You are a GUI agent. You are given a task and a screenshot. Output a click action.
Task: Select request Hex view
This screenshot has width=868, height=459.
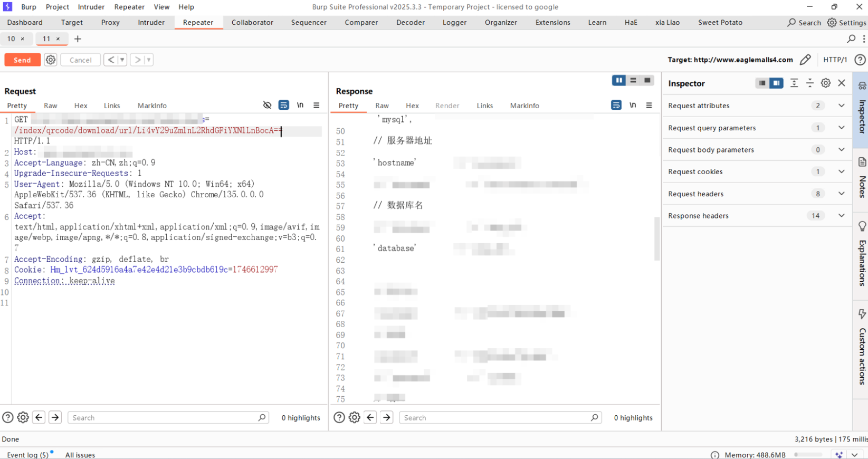pos(81,106)
